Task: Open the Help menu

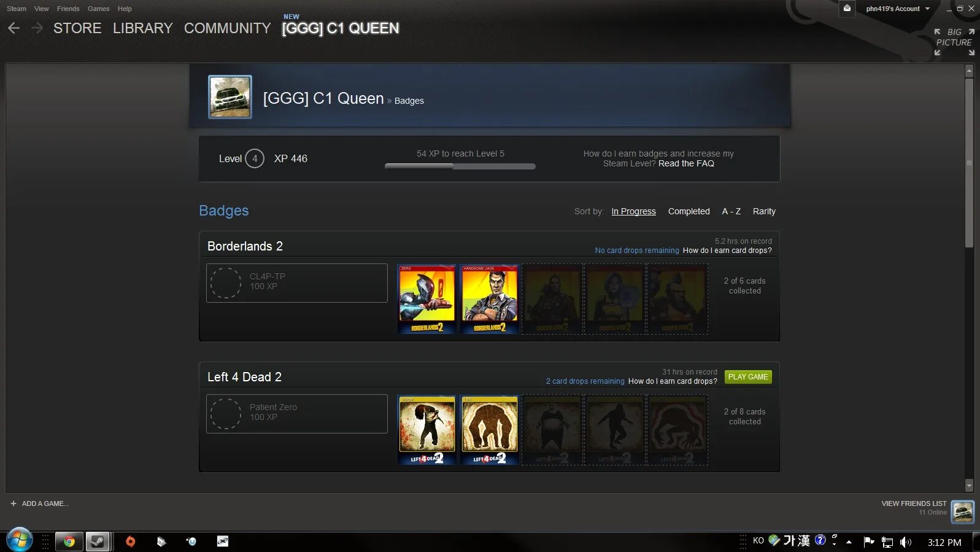Action: tap(125, 9)
